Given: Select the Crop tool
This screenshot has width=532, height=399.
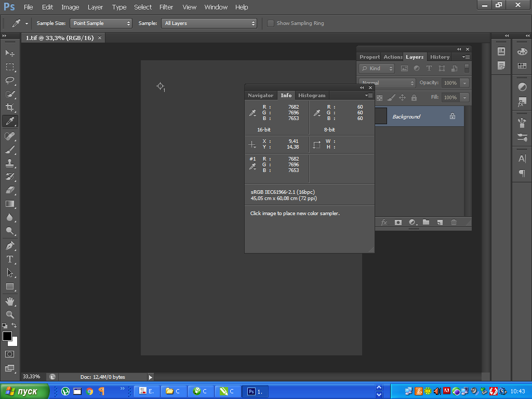Looking at the screenshot, I should [10, 108].
